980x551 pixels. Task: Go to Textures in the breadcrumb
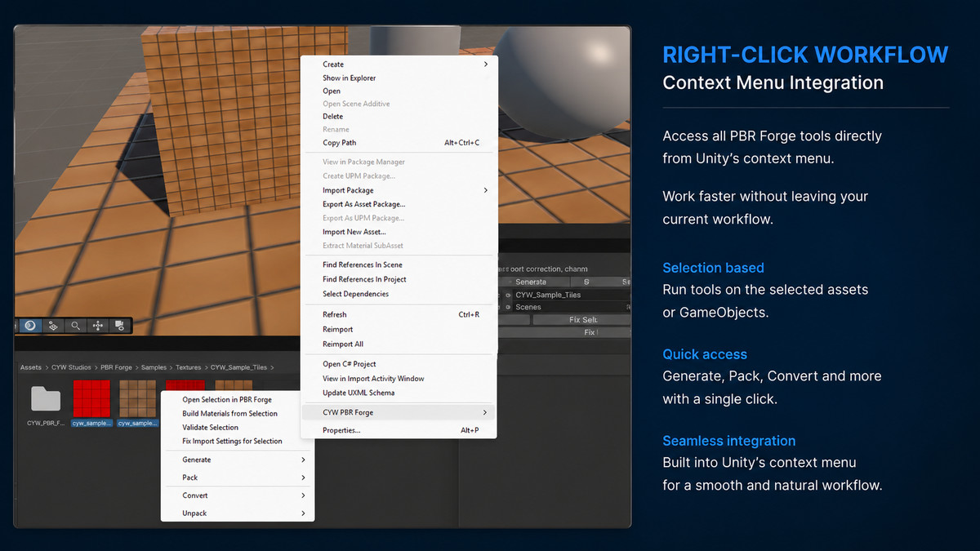click(188, 367)
